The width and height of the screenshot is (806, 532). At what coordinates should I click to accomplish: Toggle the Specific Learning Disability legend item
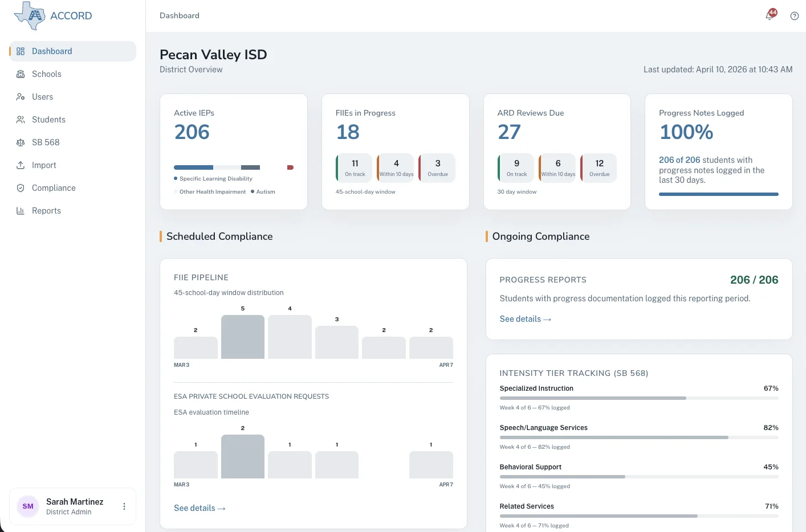(213, 178)
